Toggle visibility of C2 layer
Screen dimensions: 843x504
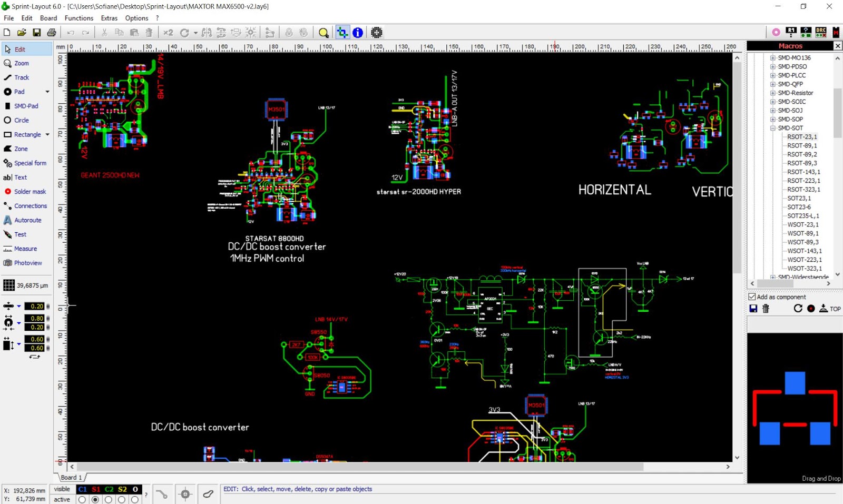pos(109,489)
